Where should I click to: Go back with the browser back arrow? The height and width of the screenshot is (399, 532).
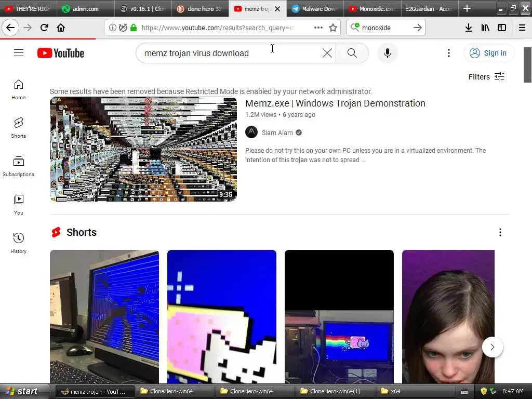[x=10, y=28]
